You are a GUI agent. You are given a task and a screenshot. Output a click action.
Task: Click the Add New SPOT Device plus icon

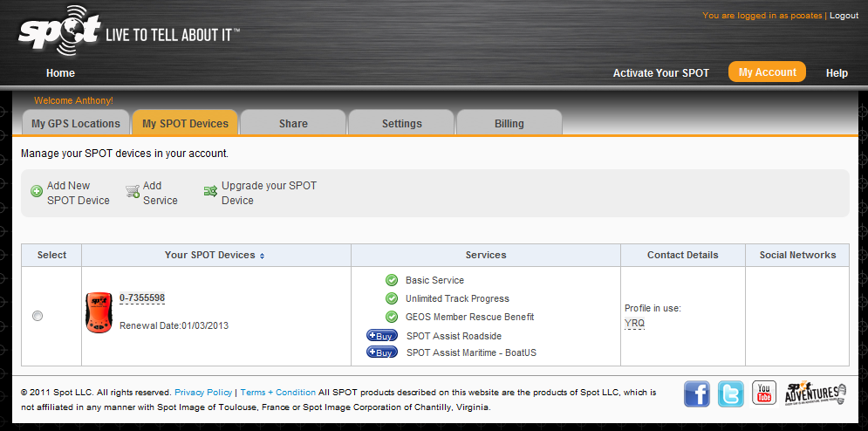coord(37,192)
